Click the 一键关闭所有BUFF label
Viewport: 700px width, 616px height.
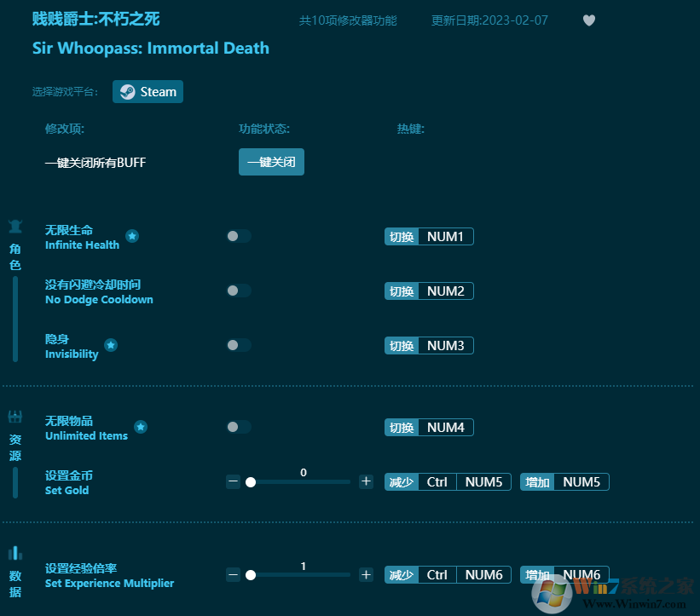pyautogui.click(x=95, y=163)
